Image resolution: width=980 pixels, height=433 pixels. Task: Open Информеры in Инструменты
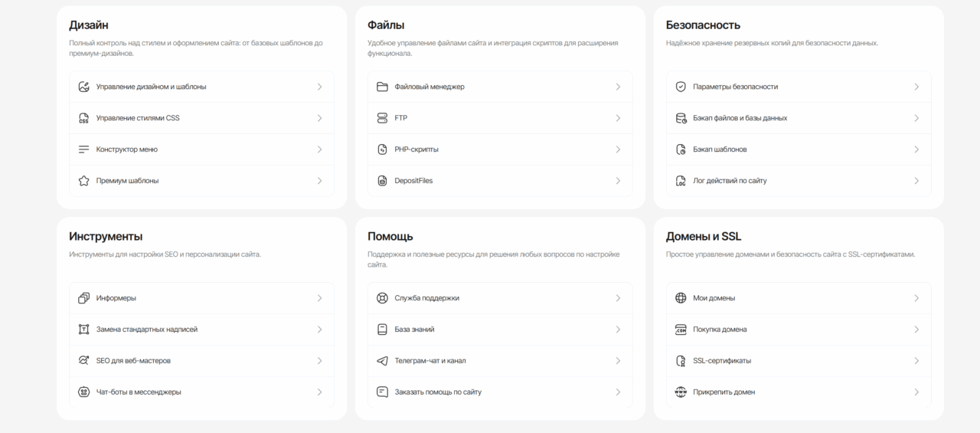tap(201, 298)
